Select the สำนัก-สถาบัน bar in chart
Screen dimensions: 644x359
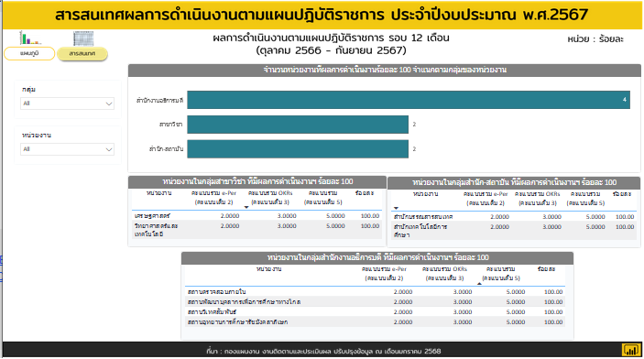click(298, 149)
